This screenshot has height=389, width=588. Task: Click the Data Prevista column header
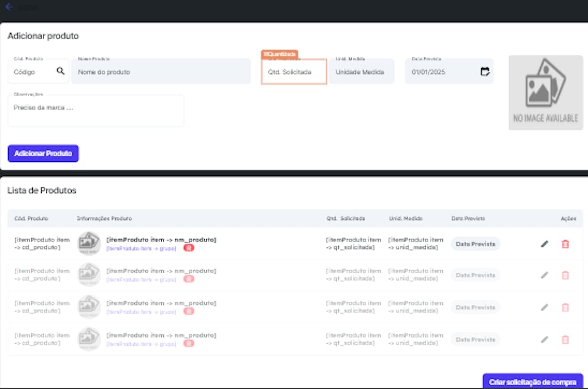[468, 218]
